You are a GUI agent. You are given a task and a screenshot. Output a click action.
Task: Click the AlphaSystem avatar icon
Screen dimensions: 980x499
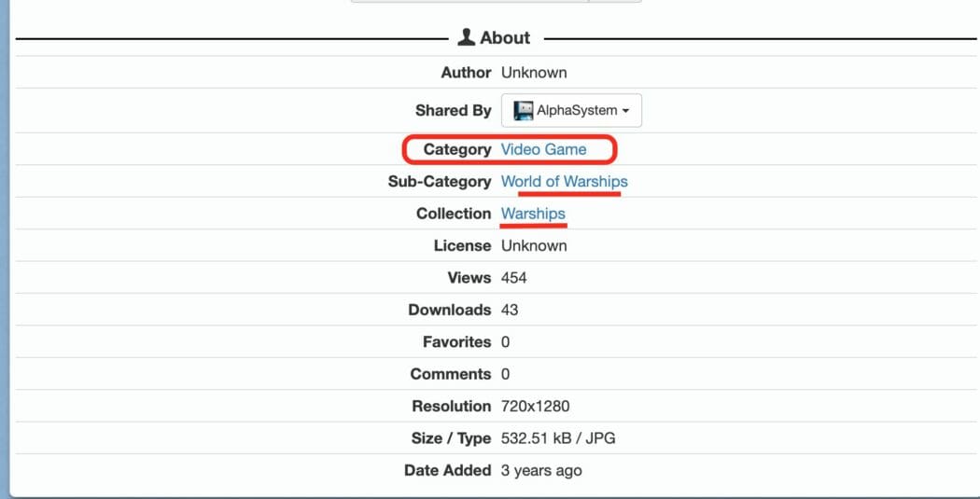click(x=523, y=111)
